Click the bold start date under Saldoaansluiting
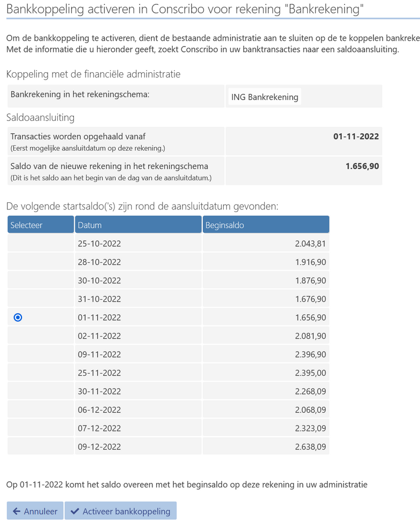This screenshot has height=524, width=420. (356, 136)
